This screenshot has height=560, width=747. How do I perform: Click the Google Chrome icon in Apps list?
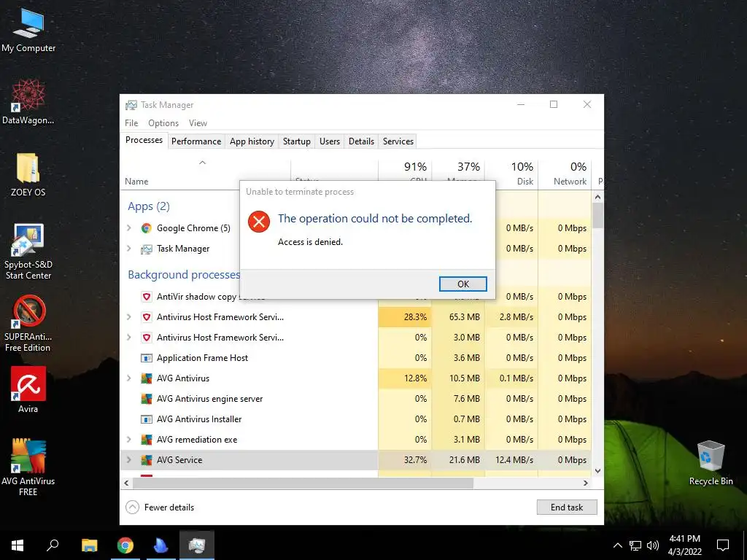coord(146,228)
